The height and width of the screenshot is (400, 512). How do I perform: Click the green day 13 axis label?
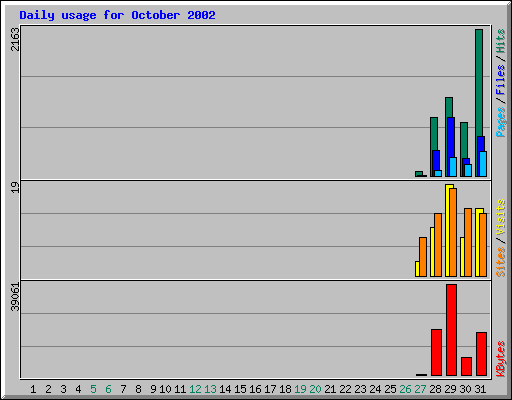[x=210, y=389]
